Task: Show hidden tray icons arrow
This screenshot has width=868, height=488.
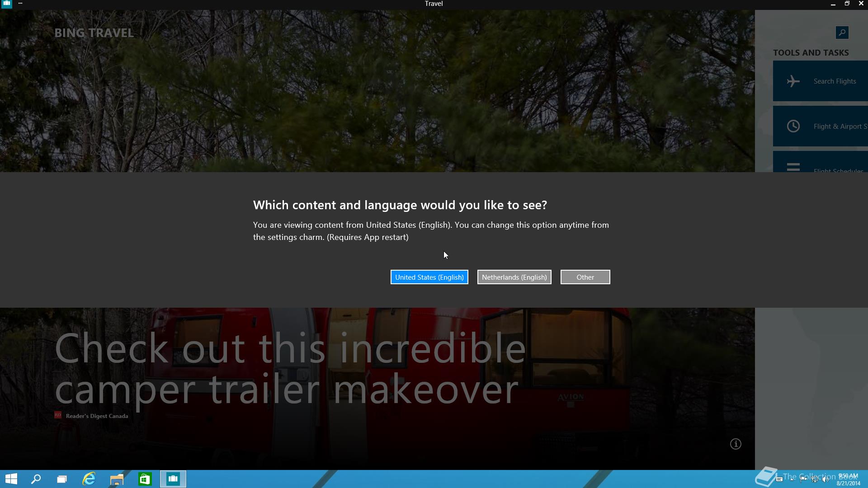Action: (792, 479)
